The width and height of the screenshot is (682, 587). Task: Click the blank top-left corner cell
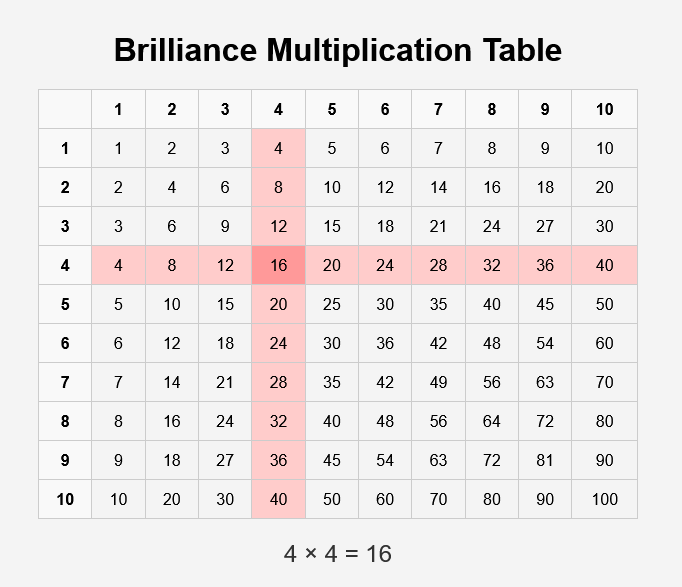pos(65,109)
